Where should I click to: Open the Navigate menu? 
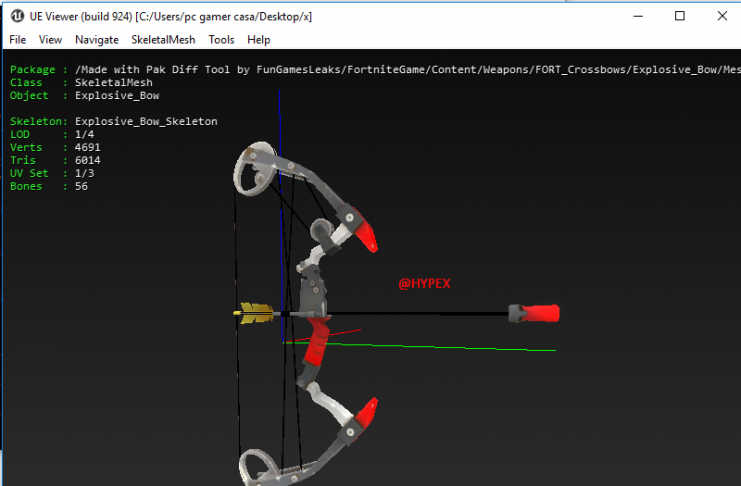point(96,40)
